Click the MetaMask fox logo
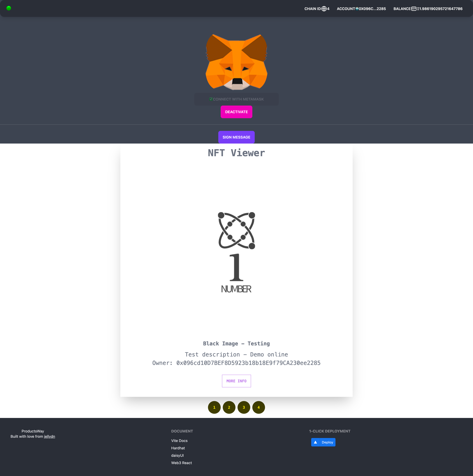 tap(236, 62)
